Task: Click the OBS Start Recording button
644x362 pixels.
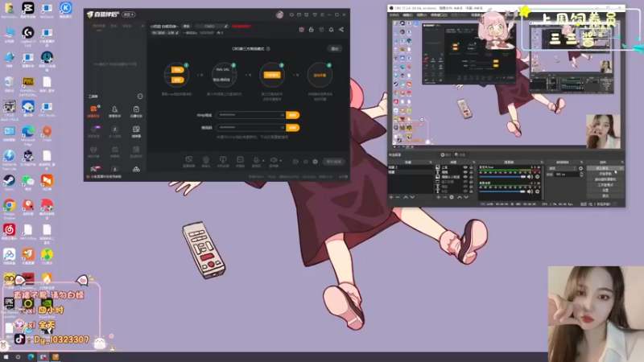Action: click(x=605, y=174)
